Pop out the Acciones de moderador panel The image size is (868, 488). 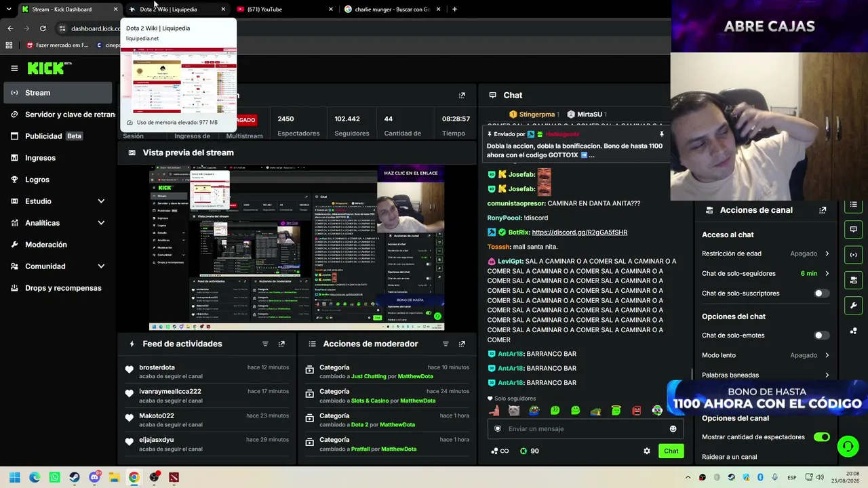coord(462,344)
